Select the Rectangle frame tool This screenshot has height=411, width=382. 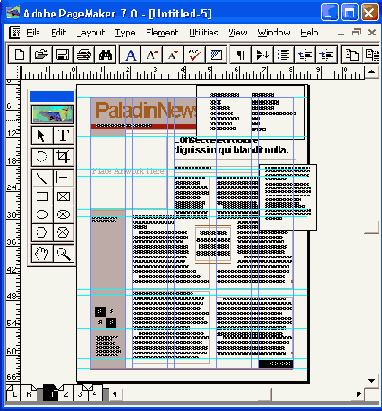click(x=63, y=196)
